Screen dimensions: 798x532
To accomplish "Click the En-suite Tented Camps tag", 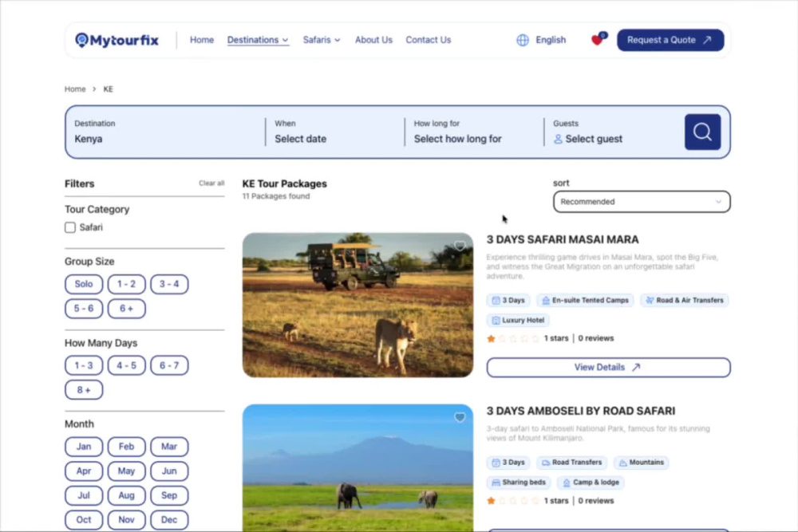I will coord(585,301).
